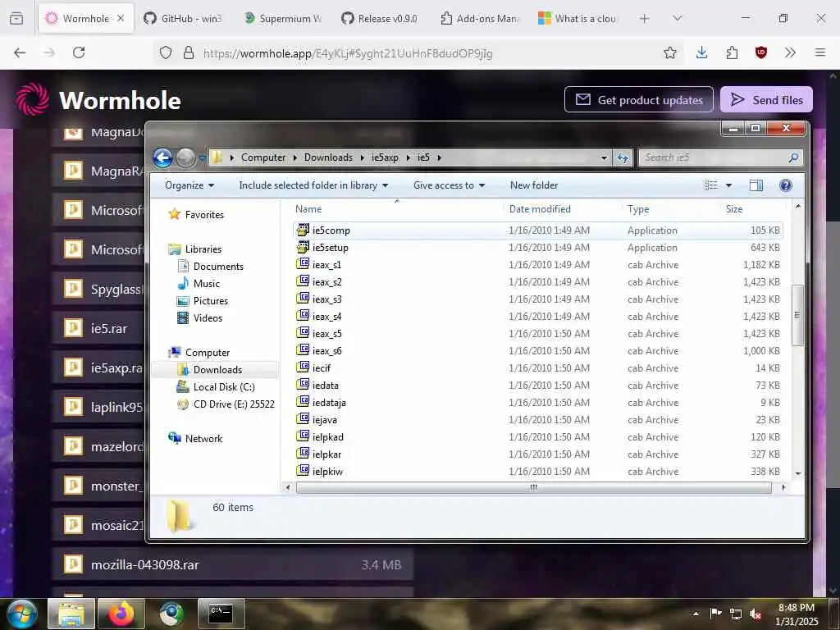The width and height of the screenshot is (840, 630).
Task: Click the Send files button
Action: 766,99
